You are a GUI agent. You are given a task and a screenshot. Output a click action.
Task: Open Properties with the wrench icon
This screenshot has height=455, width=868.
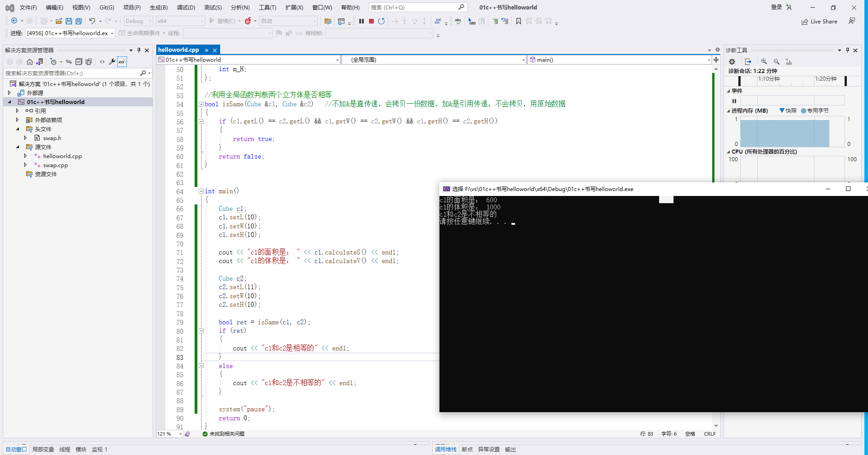[x=112, y=62]
